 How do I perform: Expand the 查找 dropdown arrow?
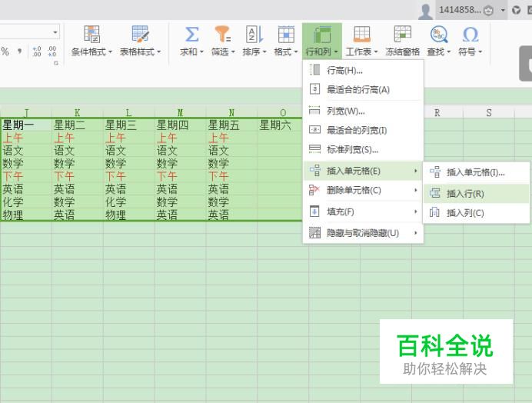[448, 52]
